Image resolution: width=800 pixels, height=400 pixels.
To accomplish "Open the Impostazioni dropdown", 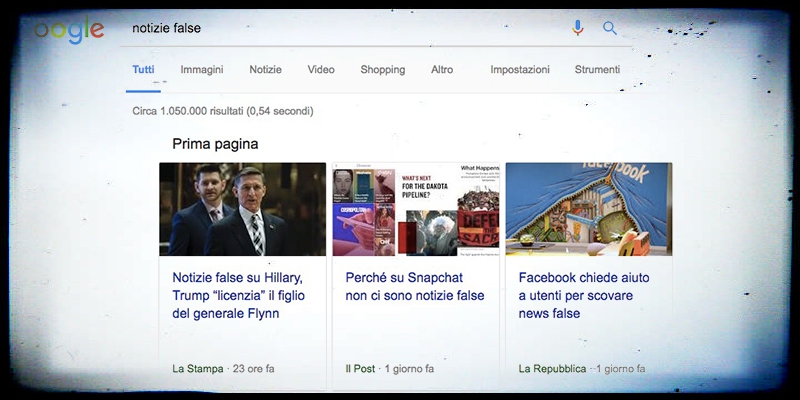I will 519,70.
